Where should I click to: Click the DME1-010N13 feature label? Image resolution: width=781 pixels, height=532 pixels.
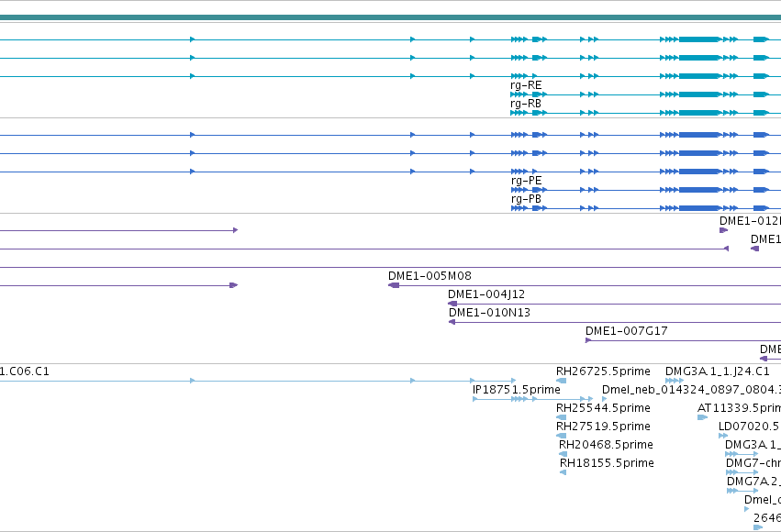(490, 313)
